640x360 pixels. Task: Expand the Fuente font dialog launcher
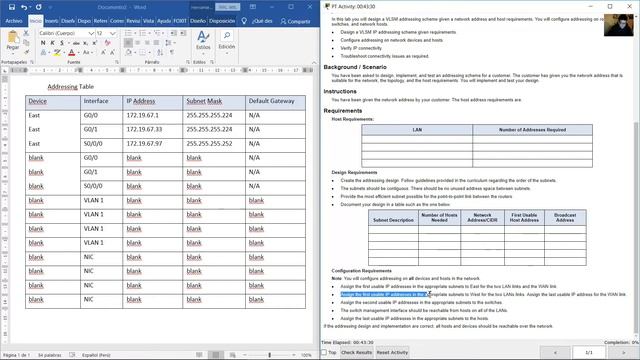click(x=117, y=62)
